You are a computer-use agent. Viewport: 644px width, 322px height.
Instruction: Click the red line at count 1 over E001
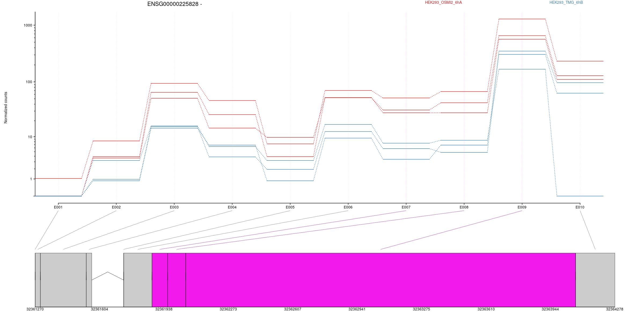[x=58, y=178]
